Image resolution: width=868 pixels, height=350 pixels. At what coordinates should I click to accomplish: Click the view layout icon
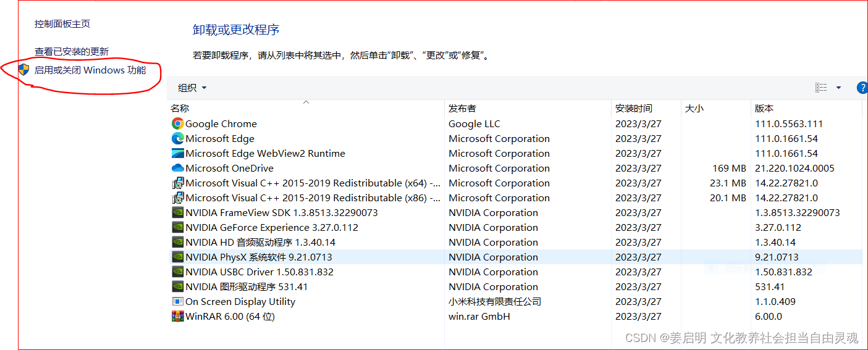click(821, 88)
